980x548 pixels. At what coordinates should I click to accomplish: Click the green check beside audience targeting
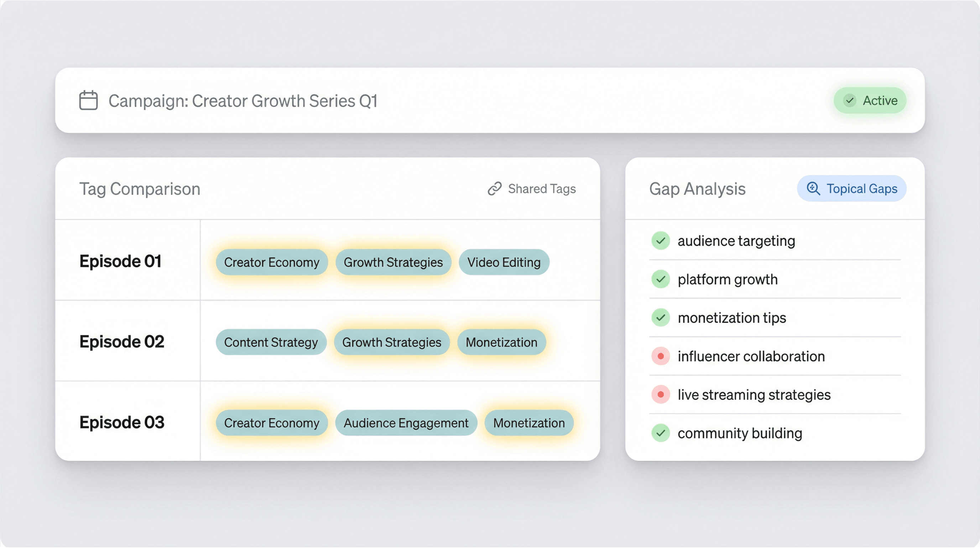click(x=661, y=241)
